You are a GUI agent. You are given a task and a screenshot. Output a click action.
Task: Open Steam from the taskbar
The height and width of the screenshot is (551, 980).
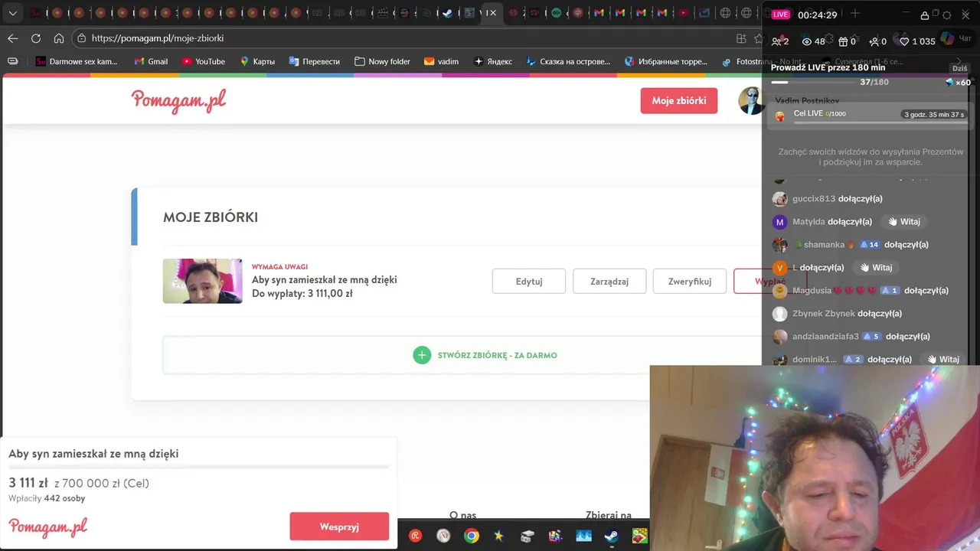[x=612, y=536]
